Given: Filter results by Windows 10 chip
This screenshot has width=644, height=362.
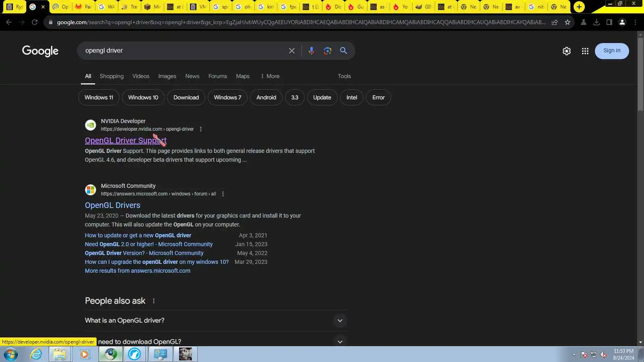Looking at the screenshot, I should [143, 97].
